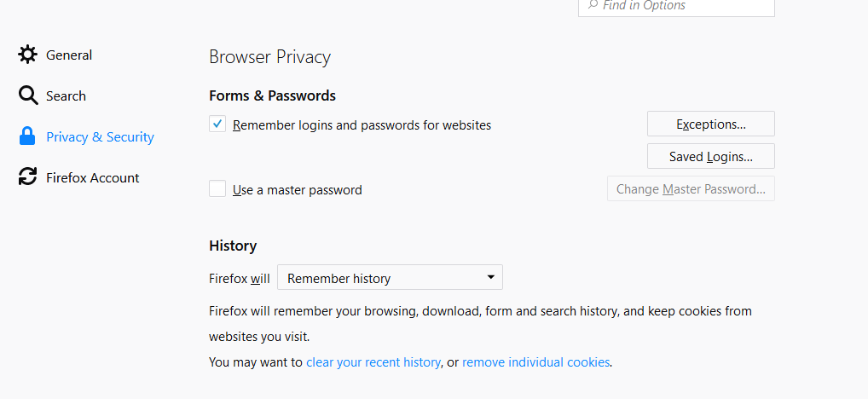Focus the Find in Options search field

point(682,6)
